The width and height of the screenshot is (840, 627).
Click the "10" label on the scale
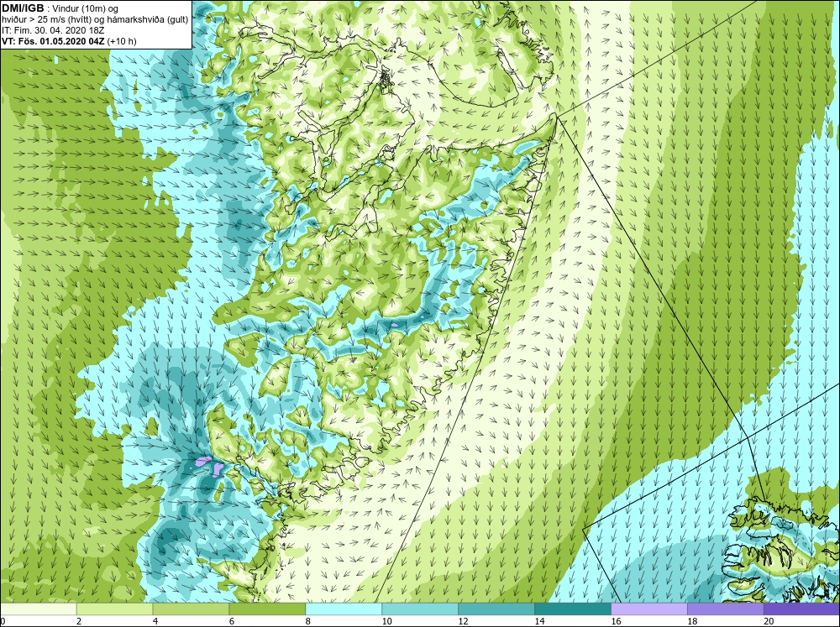coord(386,621)
